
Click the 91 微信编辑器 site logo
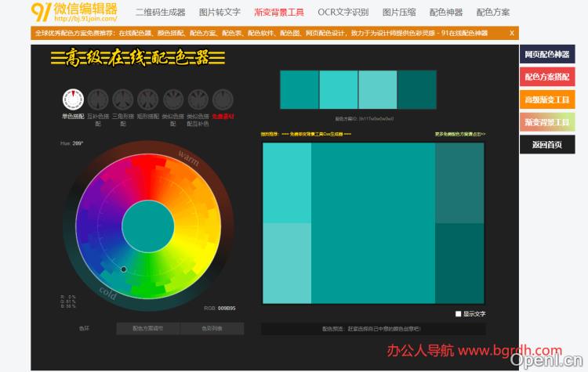point(74,12)
